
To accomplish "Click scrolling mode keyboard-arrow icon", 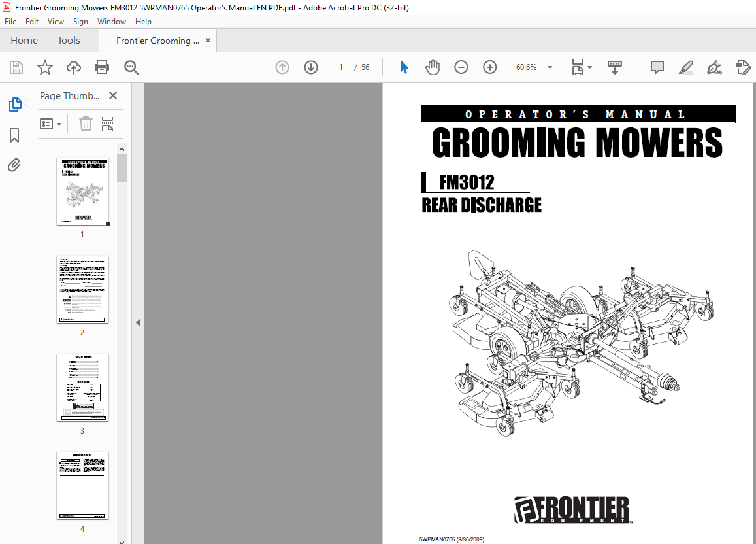I will click(x=614, y=67).
